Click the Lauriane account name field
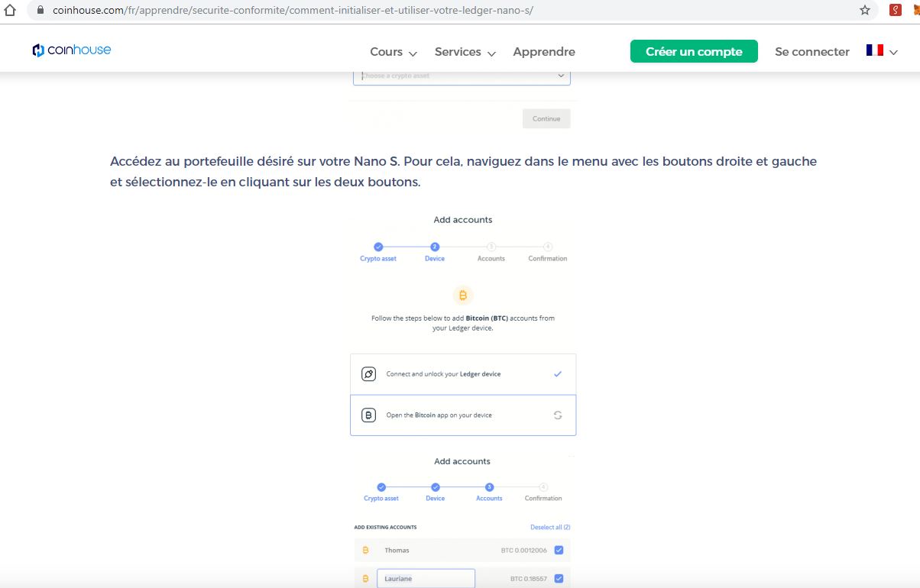 point(426,578)
